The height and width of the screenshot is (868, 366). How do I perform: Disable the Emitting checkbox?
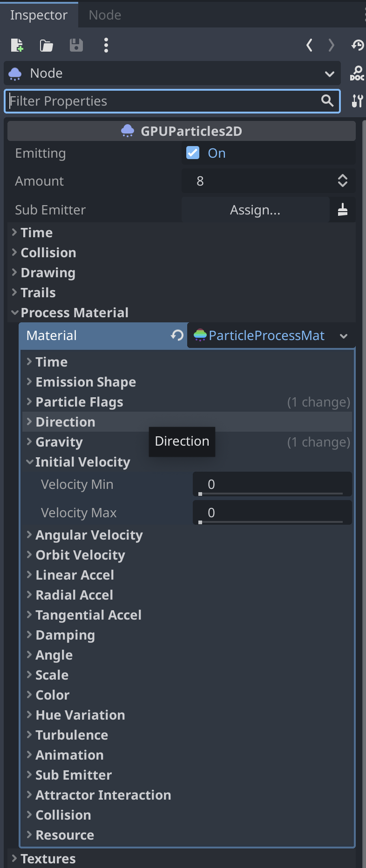click(x=192, y=153)
